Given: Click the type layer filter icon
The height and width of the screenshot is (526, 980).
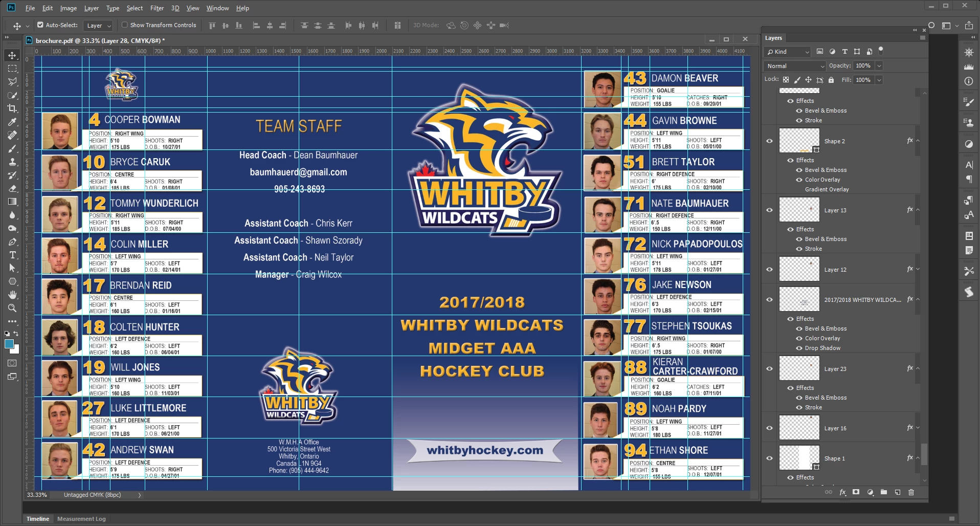Looking at the screenshot, I should 844,52.
